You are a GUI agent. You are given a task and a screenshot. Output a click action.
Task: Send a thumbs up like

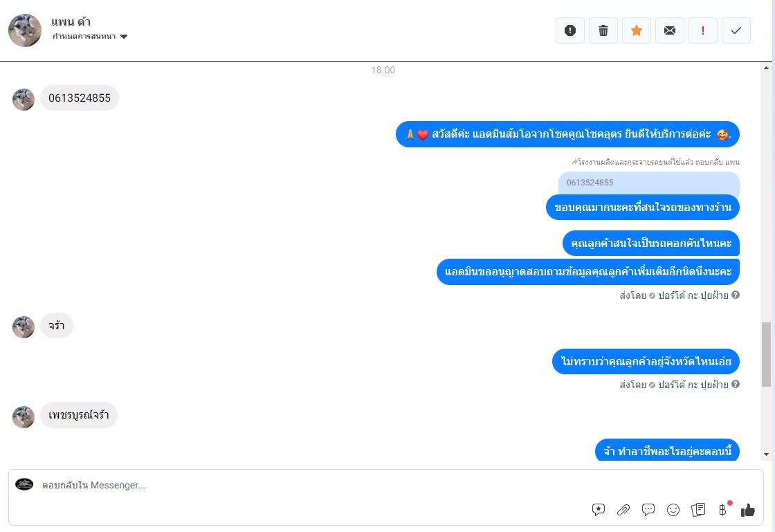point(748,510)
